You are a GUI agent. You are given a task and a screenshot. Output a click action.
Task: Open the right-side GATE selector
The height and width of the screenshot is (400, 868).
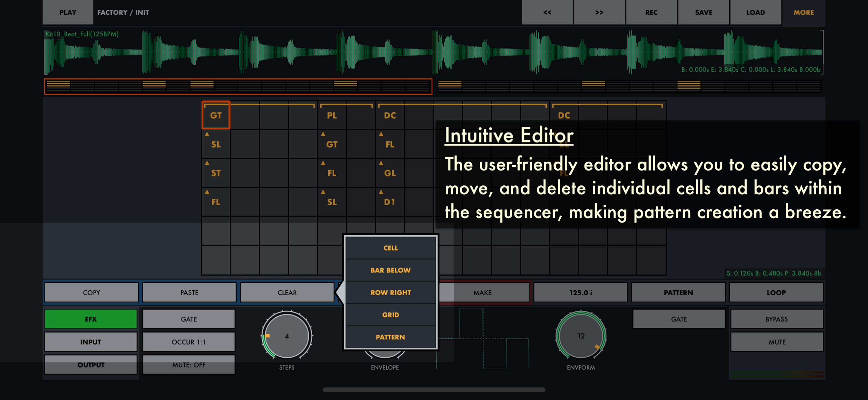coord(679,318)
